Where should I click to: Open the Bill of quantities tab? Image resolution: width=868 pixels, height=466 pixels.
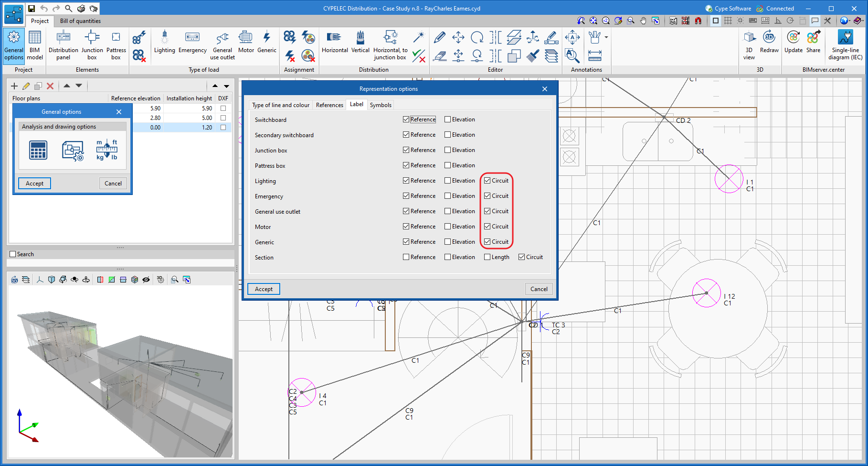(x=80, y=21)
